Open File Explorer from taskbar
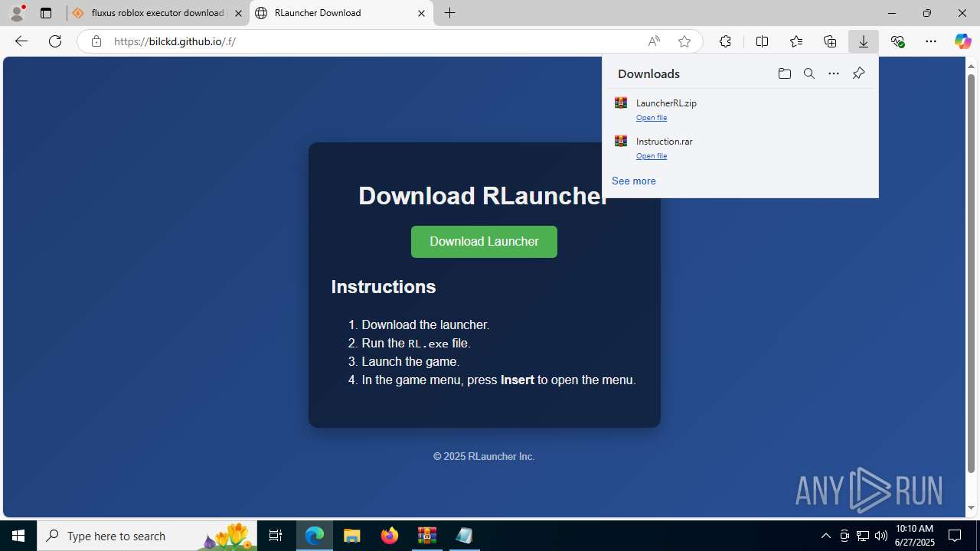The height and width of the screenshot is (551, 980). 352,536
